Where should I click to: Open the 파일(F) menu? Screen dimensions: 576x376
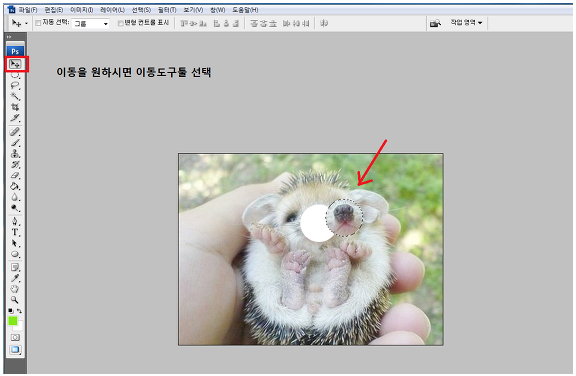point(28,10)
